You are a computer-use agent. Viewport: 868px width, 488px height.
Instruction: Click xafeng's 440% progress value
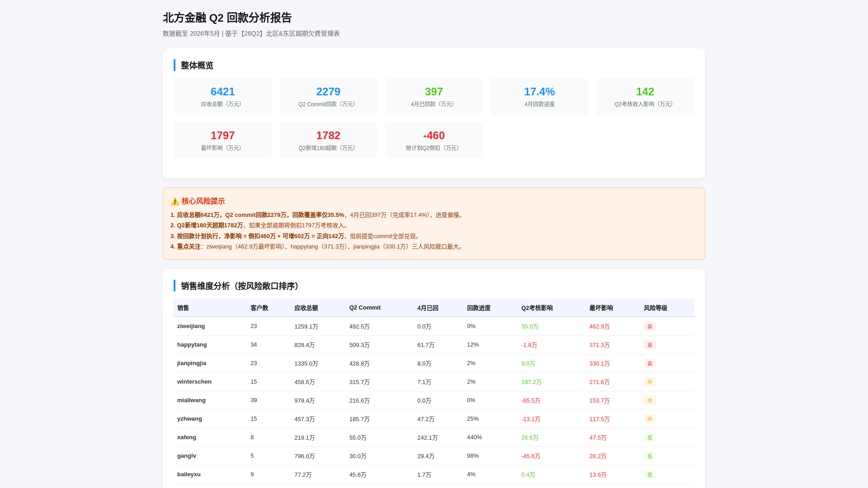[x=474, y=437]
